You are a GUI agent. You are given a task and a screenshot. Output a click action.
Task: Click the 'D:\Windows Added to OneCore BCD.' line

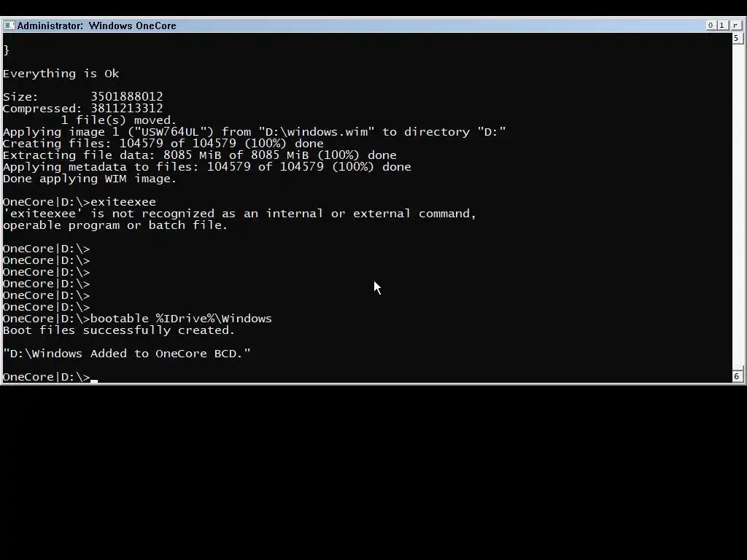click(x=126, y=354)
